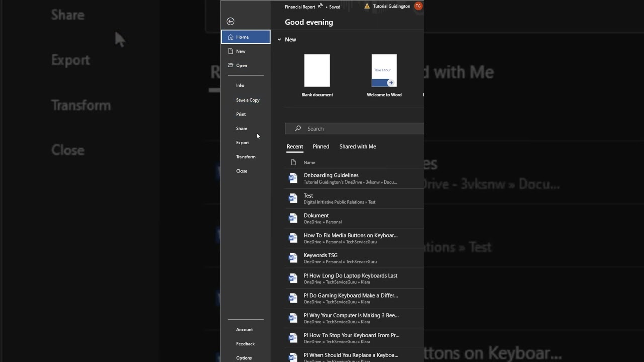Click the Tutorial Guidington account name
Image resolution: width=644 pixels, height=362 pixels.
click(x=391, y=6)
